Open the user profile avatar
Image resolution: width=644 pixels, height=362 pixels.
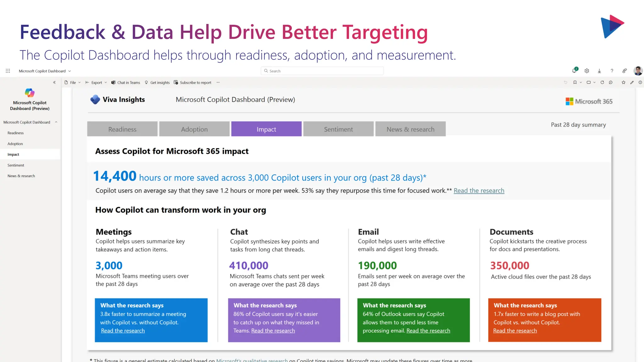point(638,71)
